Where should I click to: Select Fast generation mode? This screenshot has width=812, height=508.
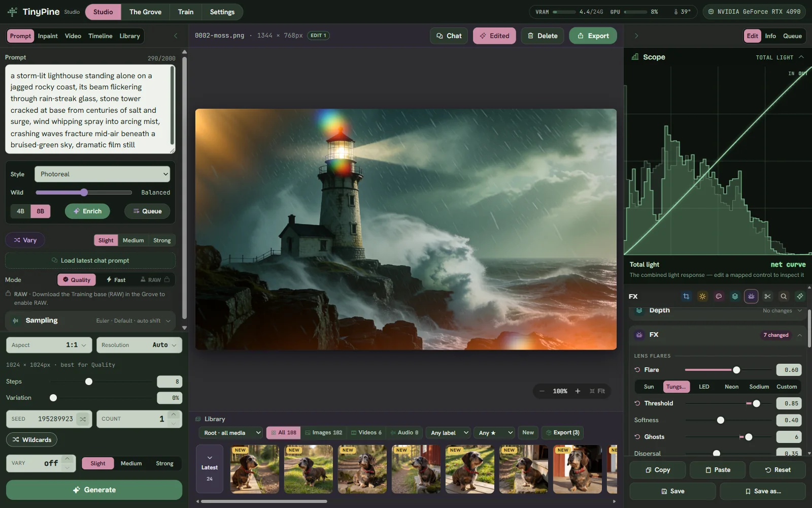point(116,280)
